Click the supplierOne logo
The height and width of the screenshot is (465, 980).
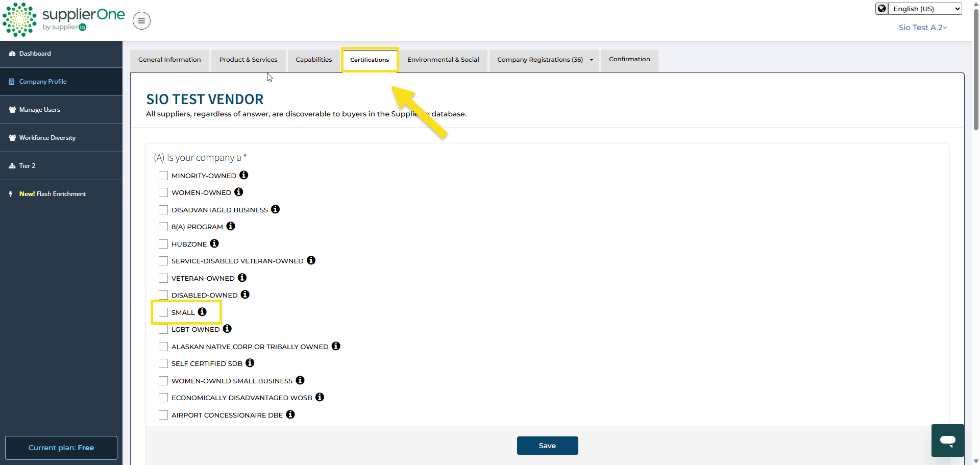(64, 19)
